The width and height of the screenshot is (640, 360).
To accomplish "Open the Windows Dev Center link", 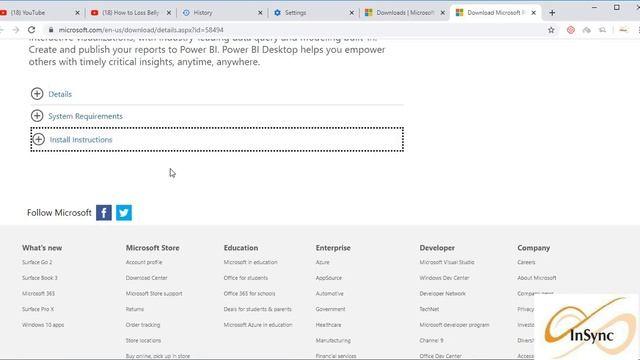I will click(444, 278).
